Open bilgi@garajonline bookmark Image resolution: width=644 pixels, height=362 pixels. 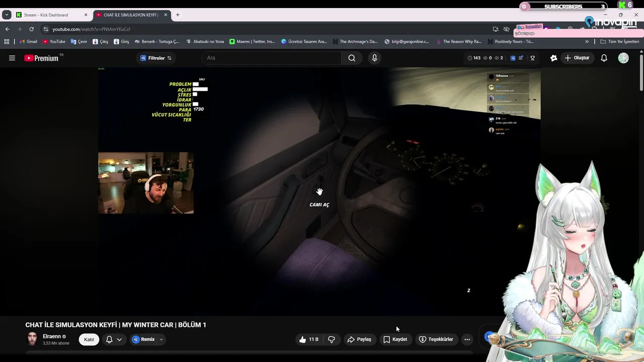(407, 42)
